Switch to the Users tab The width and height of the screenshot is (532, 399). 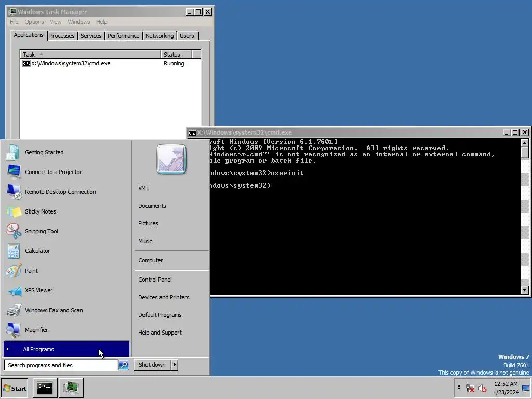click(187, 36)
